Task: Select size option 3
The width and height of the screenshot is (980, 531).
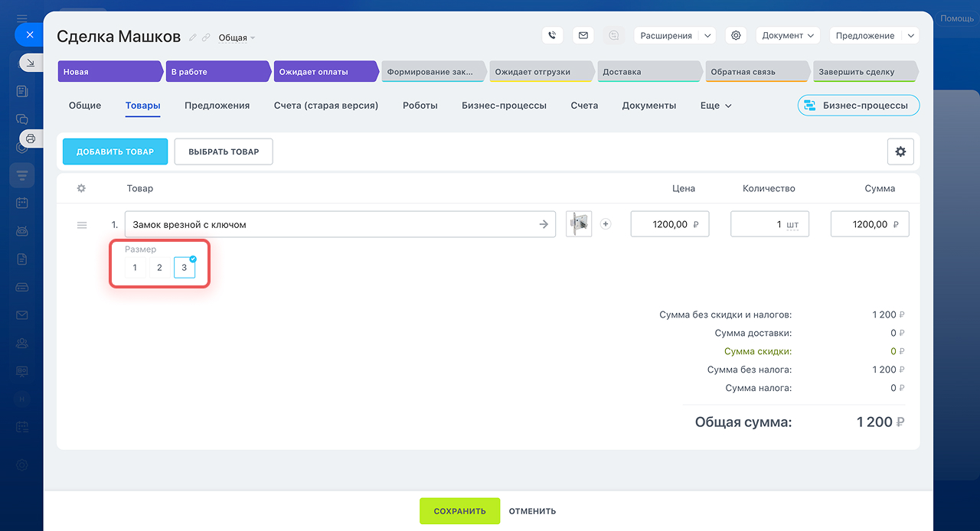Action: [x=184, y=268]
